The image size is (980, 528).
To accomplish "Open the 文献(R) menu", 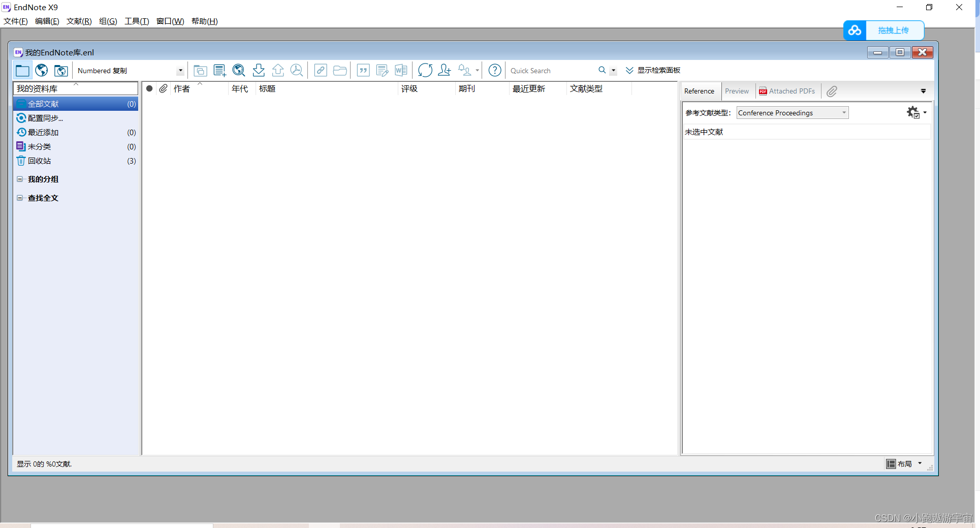I will (x=79, y=21).
